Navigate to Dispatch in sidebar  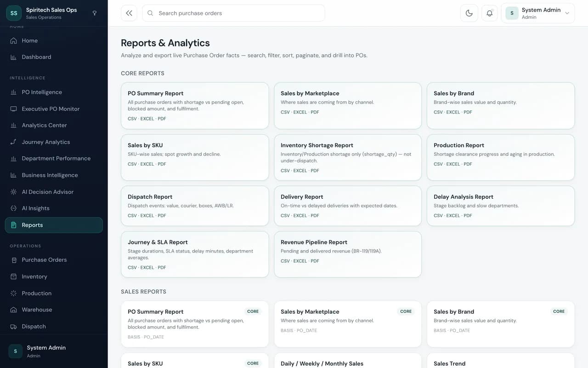pyautogui.click(x=54, y=327)
